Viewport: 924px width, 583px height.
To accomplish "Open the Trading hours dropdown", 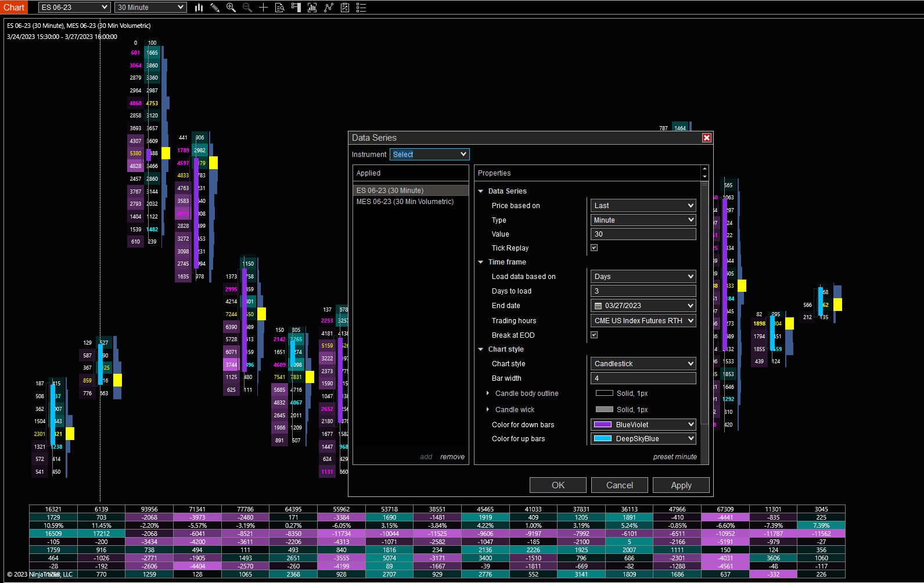I will pos(643,321).
